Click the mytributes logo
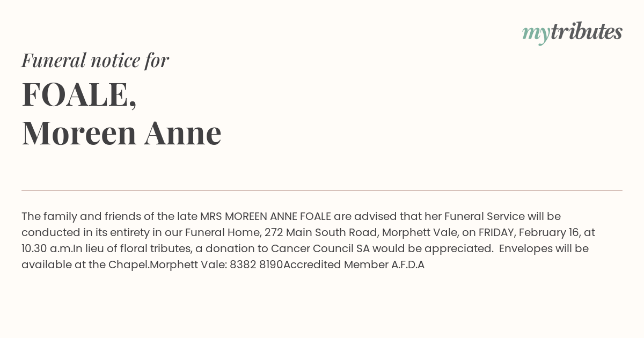The width and height of the screenshot is (644, 338). [x=572, y=33]
